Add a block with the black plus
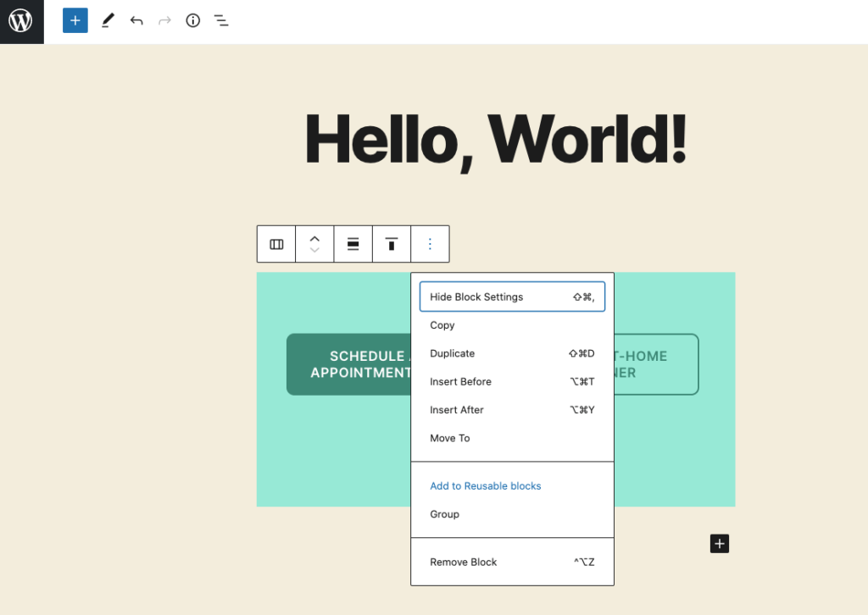The height and width of the screenshot is (615, 868). [720, 544]
